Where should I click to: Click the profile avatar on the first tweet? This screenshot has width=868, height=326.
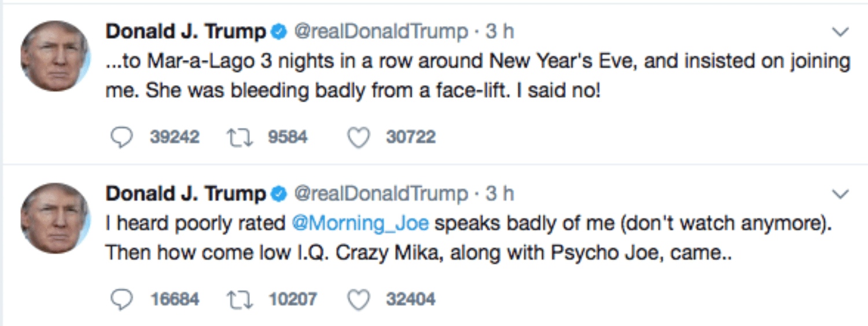[55, 57]
